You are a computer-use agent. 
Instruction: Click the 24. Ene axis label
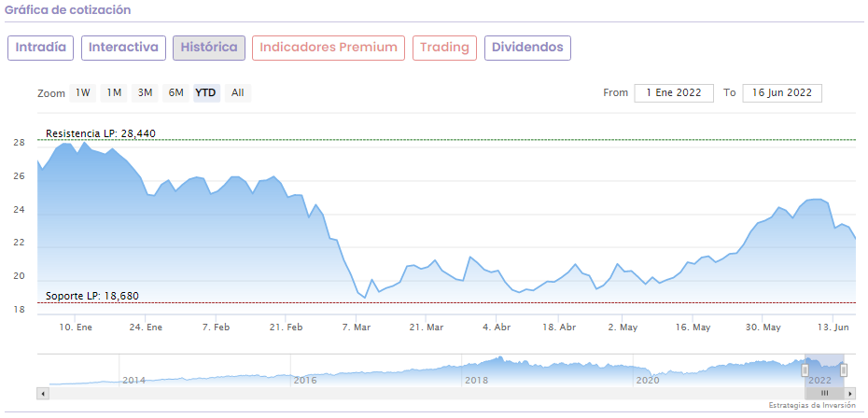(145, 327)
